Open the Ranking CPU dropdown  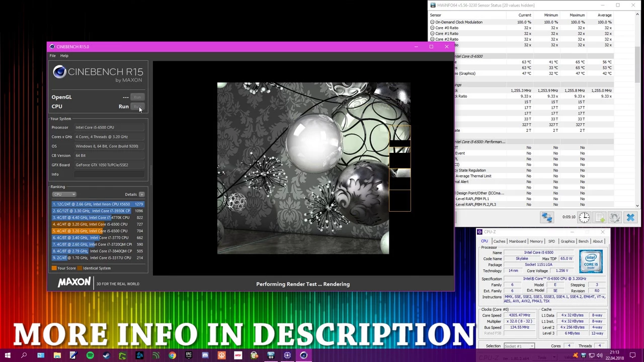pos(64,195)
